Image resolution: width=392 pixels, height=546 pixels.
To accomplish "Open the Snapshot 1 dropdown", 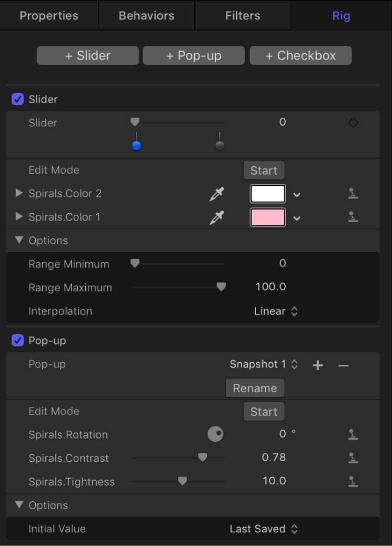I will point(264,364).
